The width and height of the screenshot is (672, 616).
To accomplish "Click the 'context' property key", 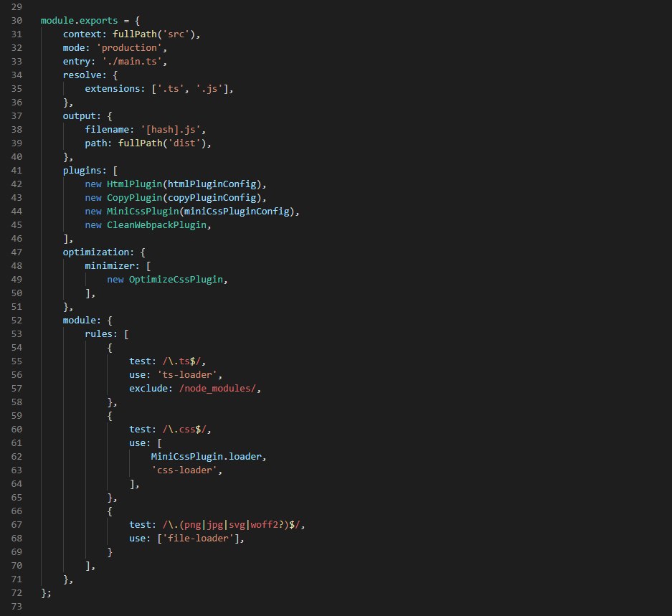I will (x=82, y=34).
